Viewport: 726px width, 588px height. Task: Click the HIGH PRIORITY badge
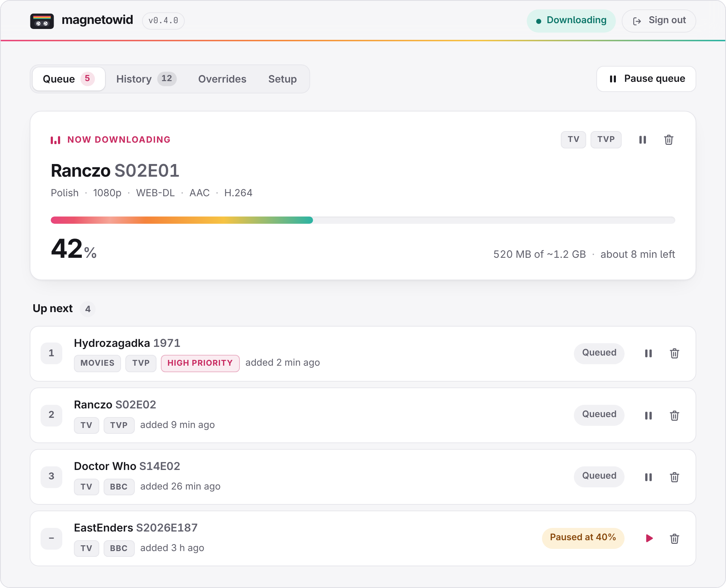pos(200,363)
